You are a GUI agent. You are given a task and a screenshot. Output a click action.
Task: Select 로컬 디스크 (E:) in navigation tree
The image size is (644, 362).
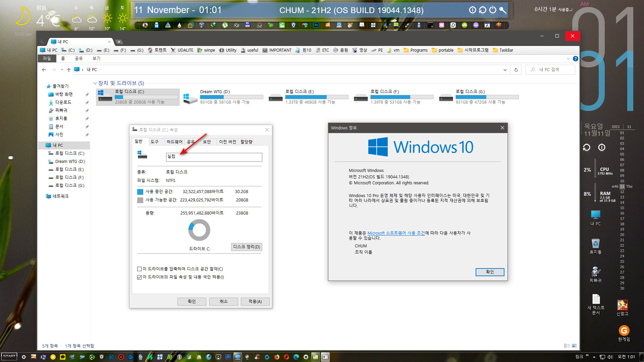66,170
